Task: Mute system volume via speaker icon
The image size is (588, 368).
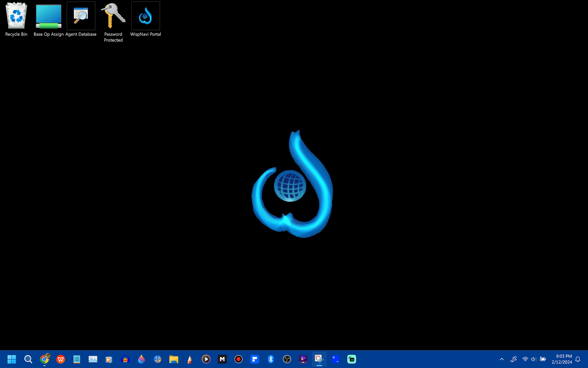Action: coord(534,359)
